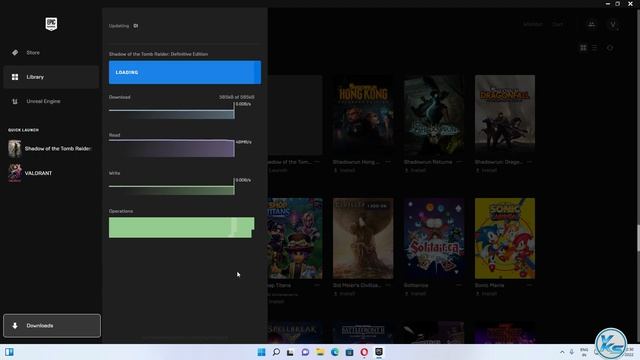Screen dimensions: 640x360
Task: Open Unreal Engine section
Action: tap(51, 101)
